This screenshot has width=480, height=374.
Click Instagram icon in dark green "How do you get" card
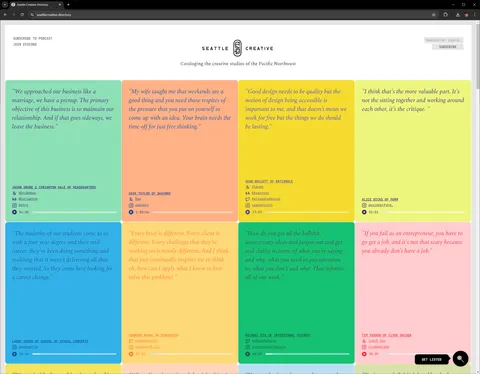click(248, 347)
